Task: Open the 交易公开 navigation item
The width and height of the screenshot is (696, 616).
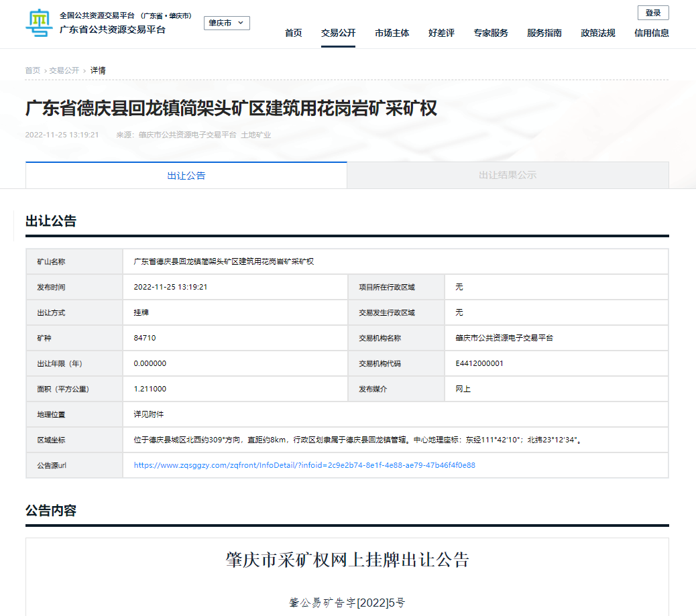Action: pos(338,33)
